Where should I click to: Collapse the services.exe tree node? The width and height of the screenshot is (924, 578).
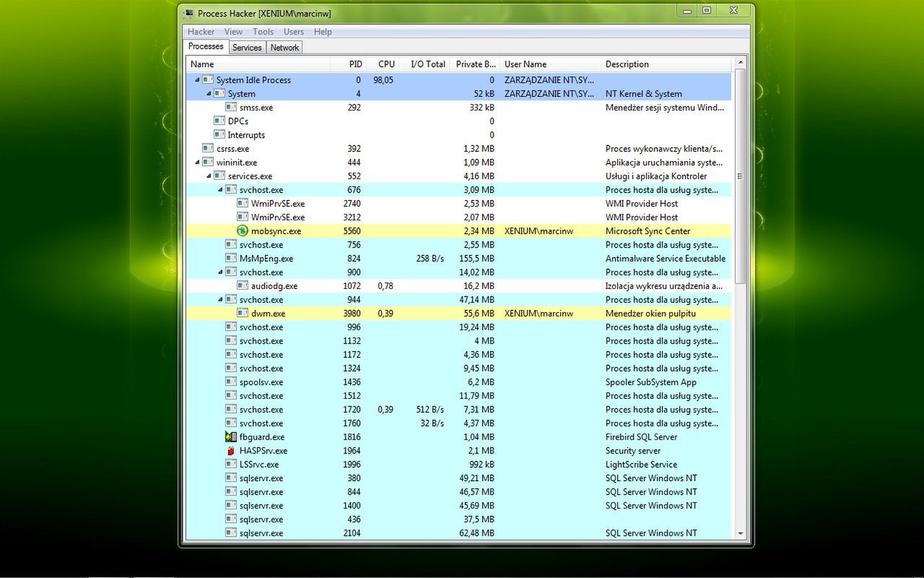point(209,176)
